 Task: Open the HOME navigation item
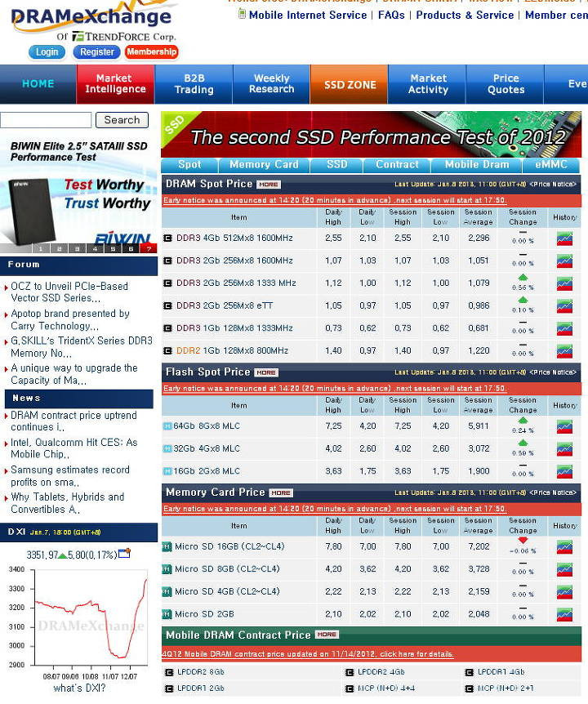click(x=38, y=84)
